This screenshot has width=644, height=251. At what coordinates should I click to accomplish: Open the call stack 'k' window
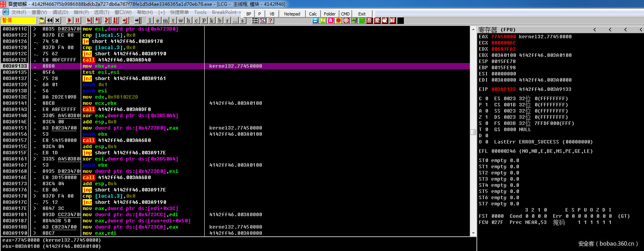[x=212, y=20]
